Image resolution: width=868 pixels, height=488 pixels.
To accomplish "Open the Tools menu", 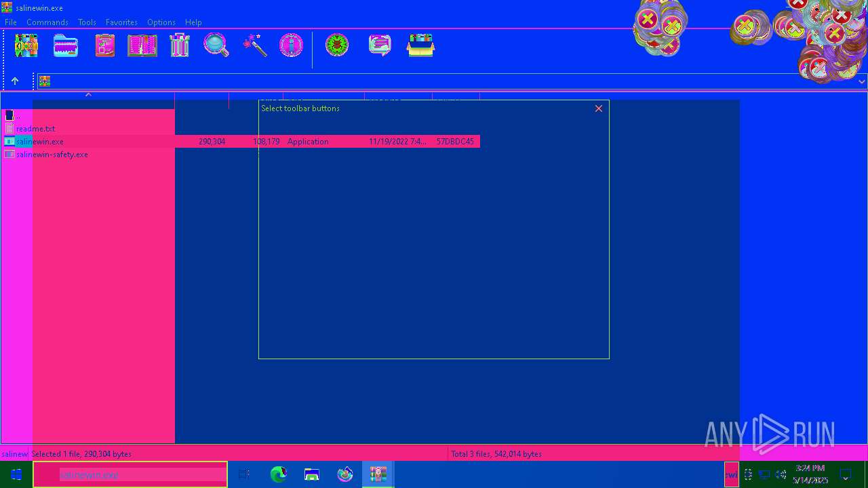I will (x=87, y=22).
